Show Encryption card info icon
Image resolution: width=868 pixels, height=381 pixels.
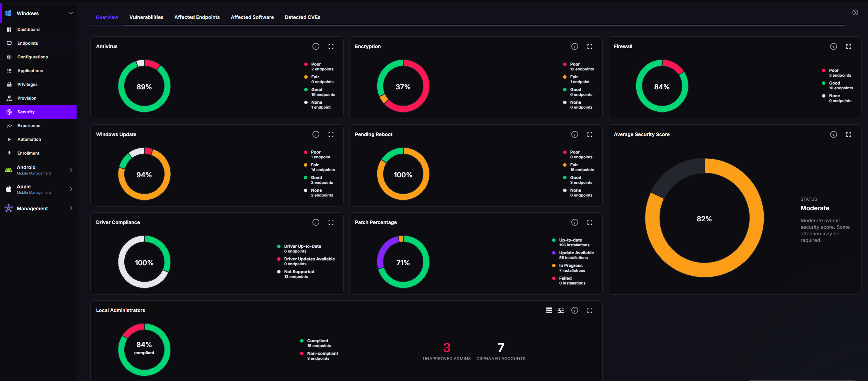coord(575,46)
